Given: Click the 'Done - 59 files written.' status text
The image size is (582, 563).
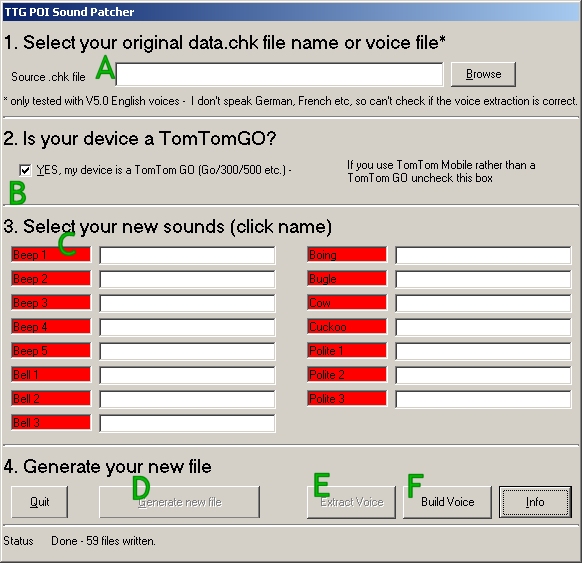Looking at the screenshot, I should (x=103, y=541).
